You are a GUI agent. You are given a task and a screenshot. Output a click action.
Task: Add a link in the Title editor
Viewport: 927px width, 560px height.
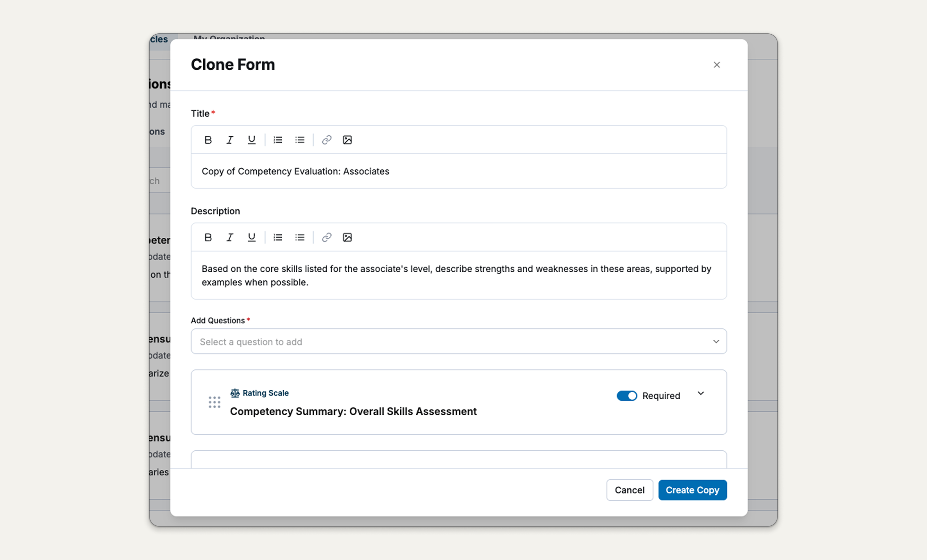tap(327, 140)
